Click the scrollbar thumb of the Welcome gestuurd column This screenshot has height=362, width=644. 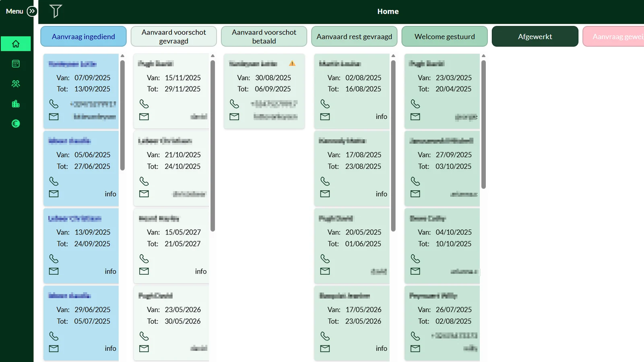(483, 124)
